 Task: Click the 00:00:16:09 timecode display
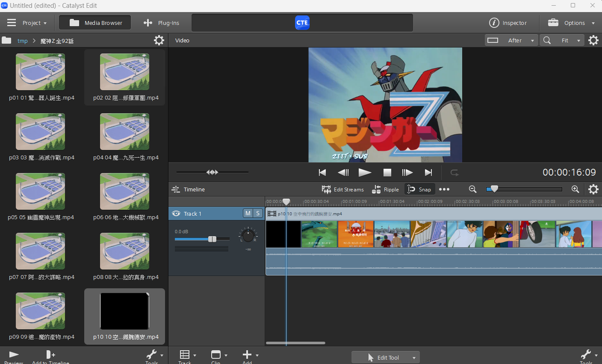point(569,172)
